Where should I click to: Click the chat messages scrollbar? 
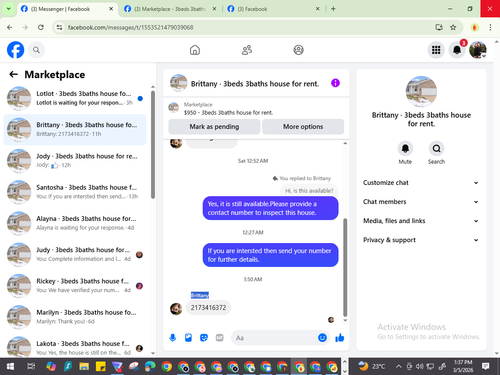pos(345,267)
